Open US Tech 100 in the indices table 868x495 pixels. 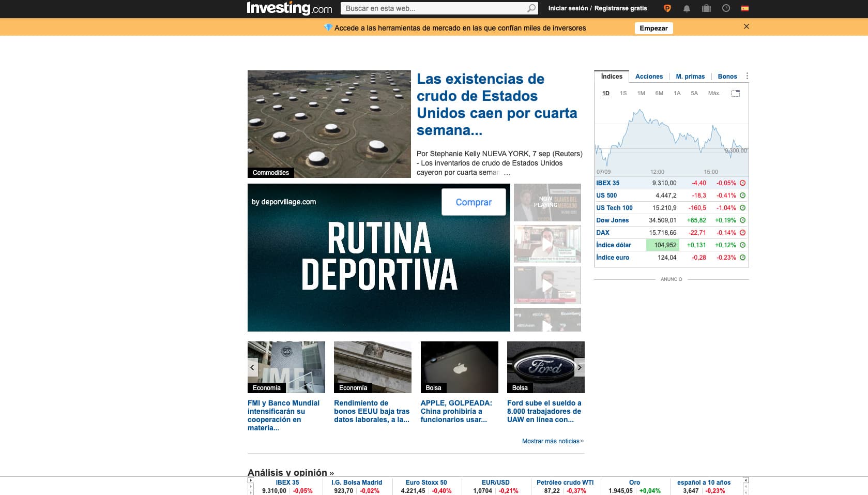[614, 208]
